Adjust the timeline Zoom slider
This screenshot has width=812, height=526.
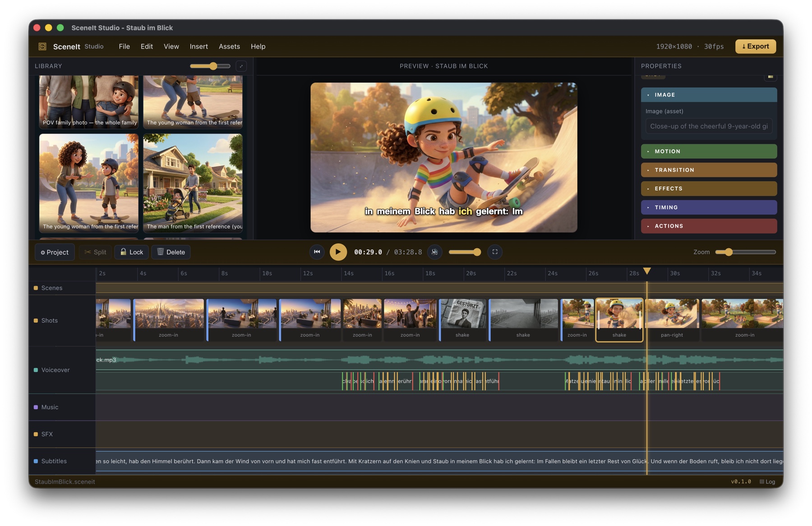pos(745,252)
